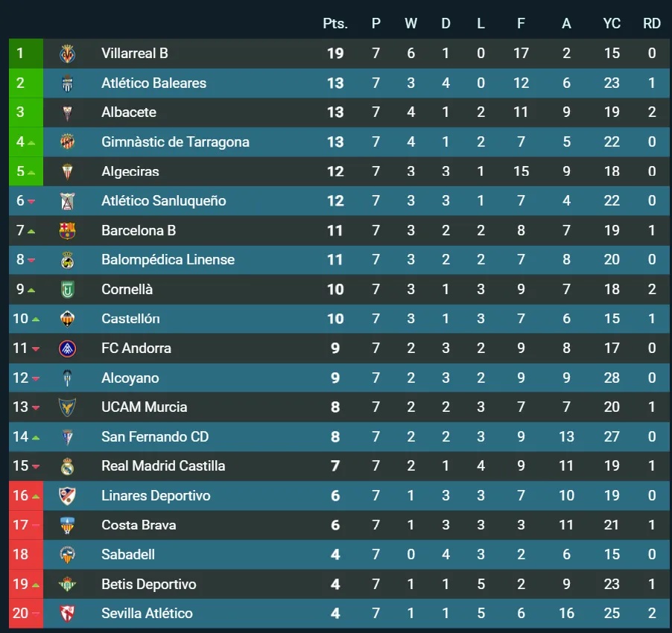Image resolution: width=672 pixels, height=633 pixels.
Task: Click the Balompédica Linense club crest
Action: (x=68, y=260)
